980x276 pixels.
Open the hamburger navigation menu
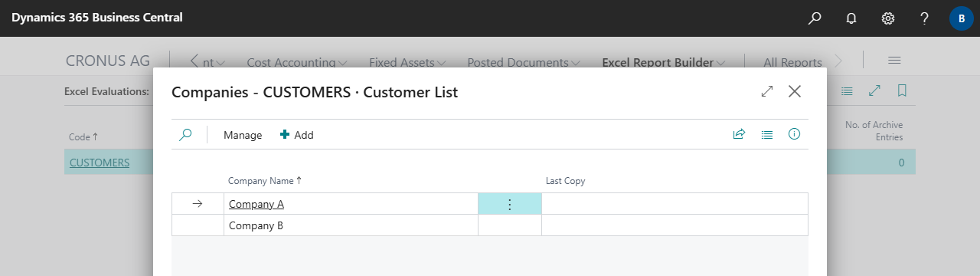[x=893, y=61]
